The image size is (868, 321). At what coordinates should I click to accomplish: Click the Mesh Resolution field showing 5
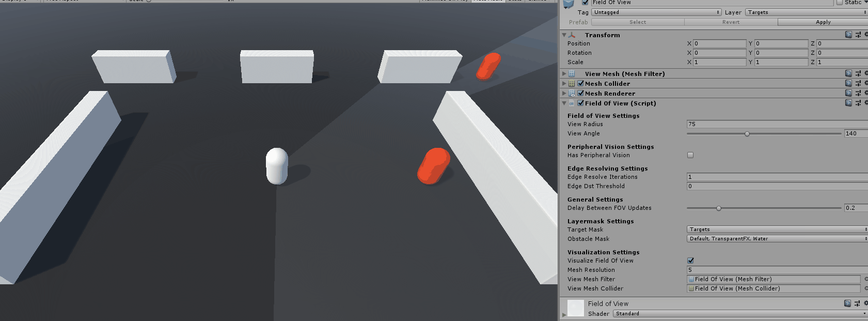777,270
